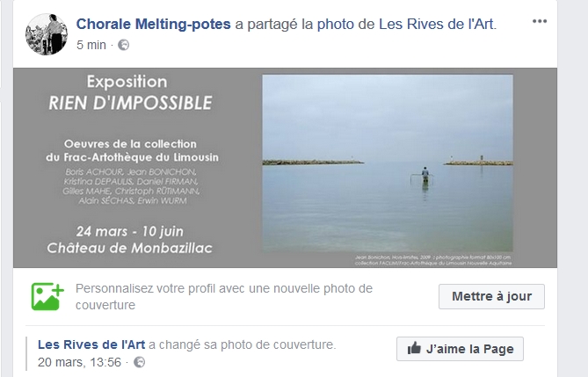The width and height of the screenshot is (588, 377).
Task: Click the green add cover photo icon
Action: (47, 296)
